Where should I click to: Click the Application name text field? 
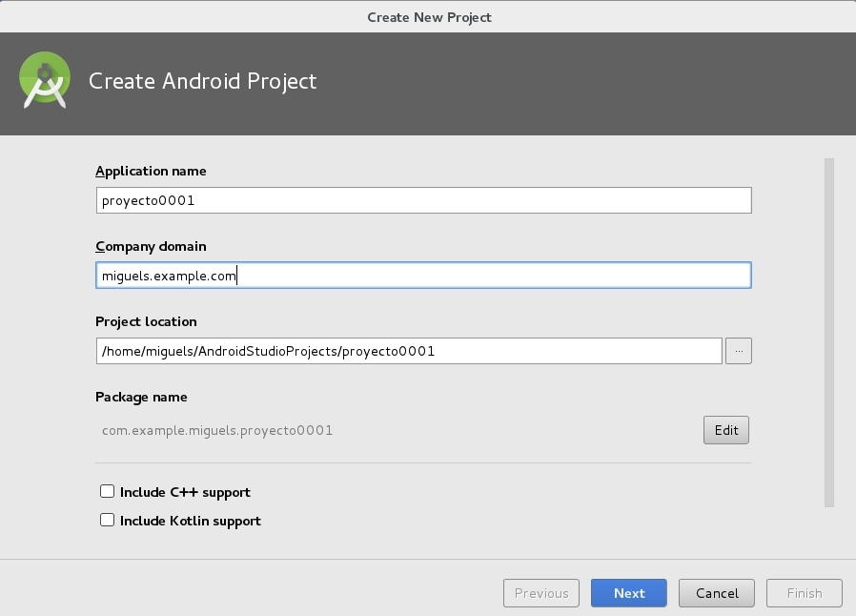pos(423,200)
